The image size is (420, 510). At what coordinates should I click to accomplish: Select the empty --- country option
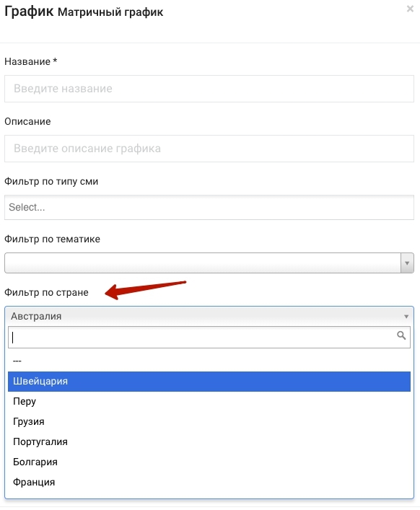point(209,361)
